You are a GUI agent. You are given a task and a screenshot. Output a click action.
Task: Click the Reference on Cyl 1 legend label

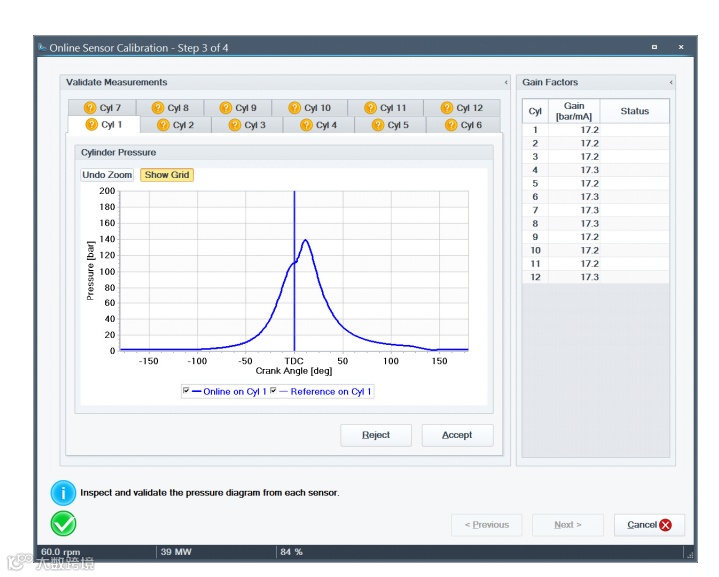point(331,392)
